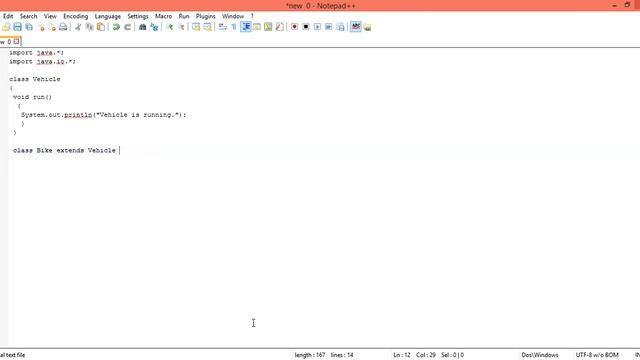Toggle the ABC spell check button

[x=356, y=27]
